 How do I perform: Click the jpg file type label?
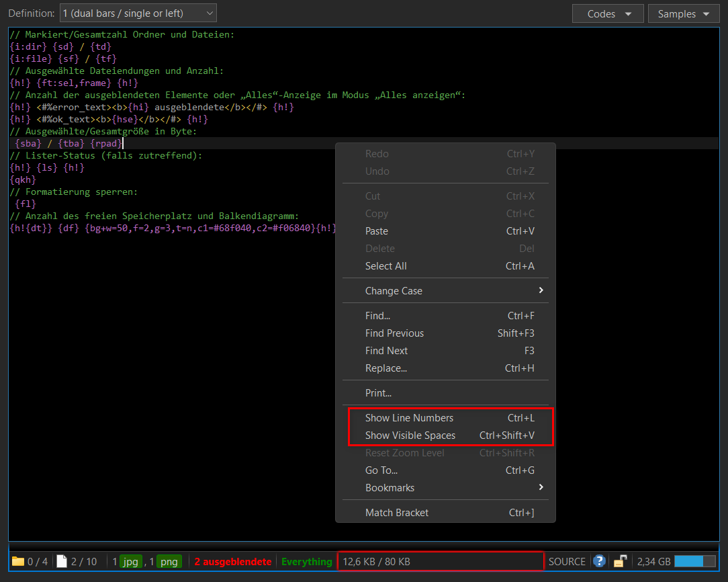[130, 562]
